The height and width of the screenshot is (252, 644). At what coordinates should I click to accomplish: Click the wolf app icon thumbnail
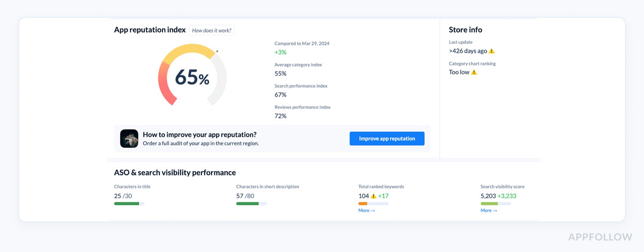coord(129,139)
